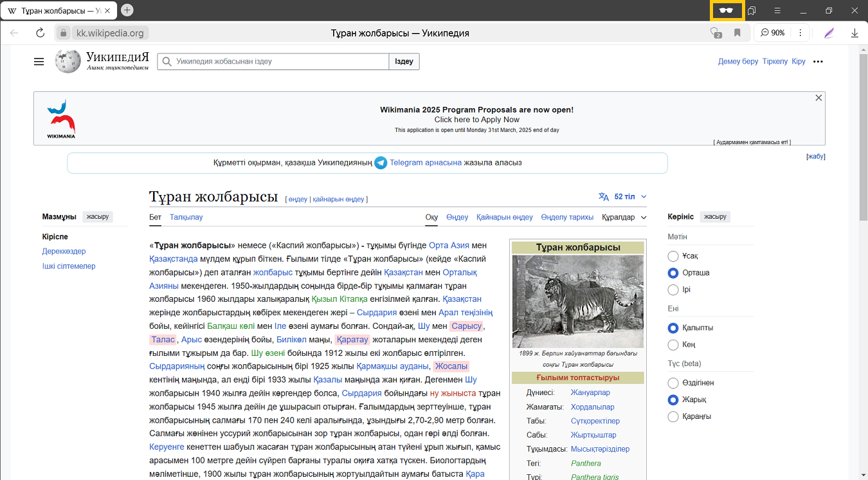Open the Wikipedia sidebar hamburger menu

point(39,62)
